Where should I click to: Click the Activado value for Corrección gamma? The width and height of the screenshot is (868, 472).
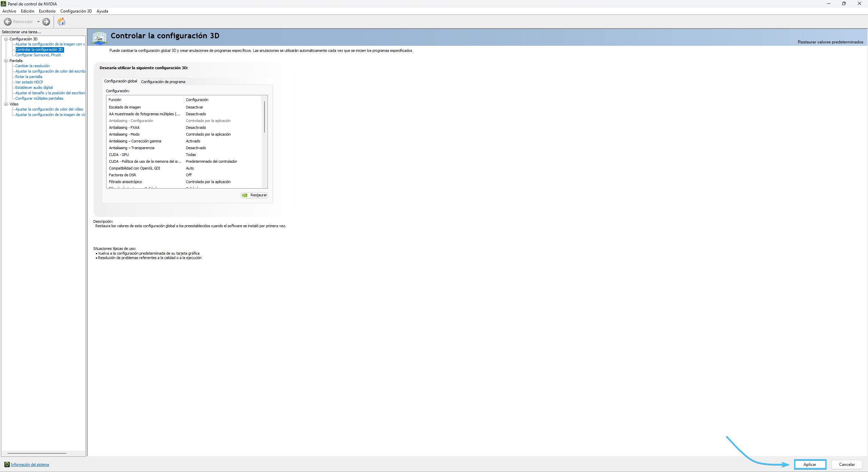193,141
